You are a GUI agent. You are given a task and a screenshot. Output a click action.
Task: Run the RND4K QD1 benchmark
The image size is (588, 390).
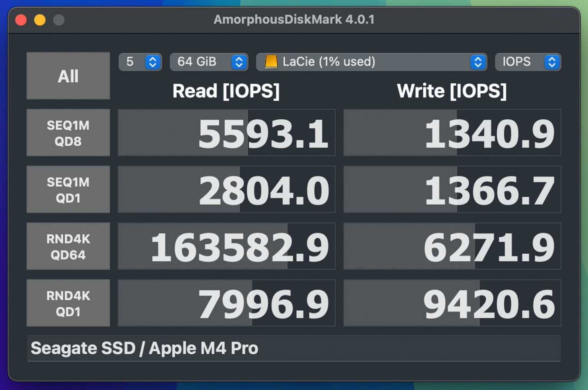68,303
